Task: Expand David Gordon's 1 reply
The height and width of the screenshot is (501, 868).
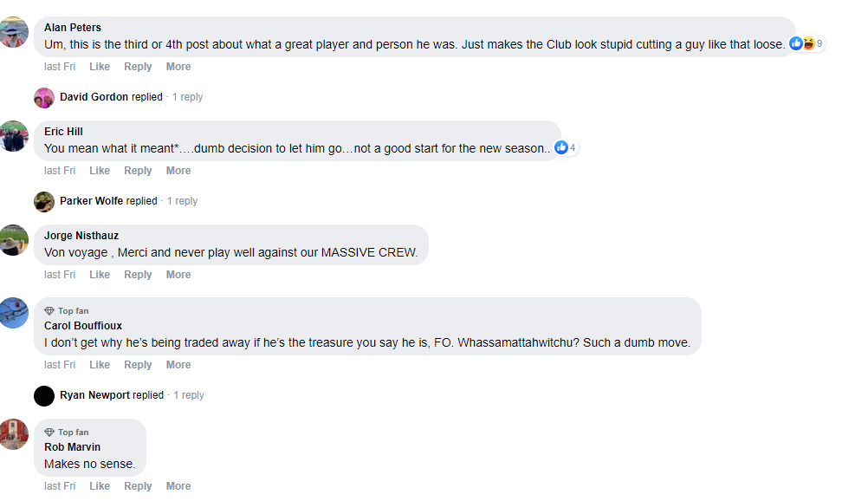Action: (x=187, y=97)
